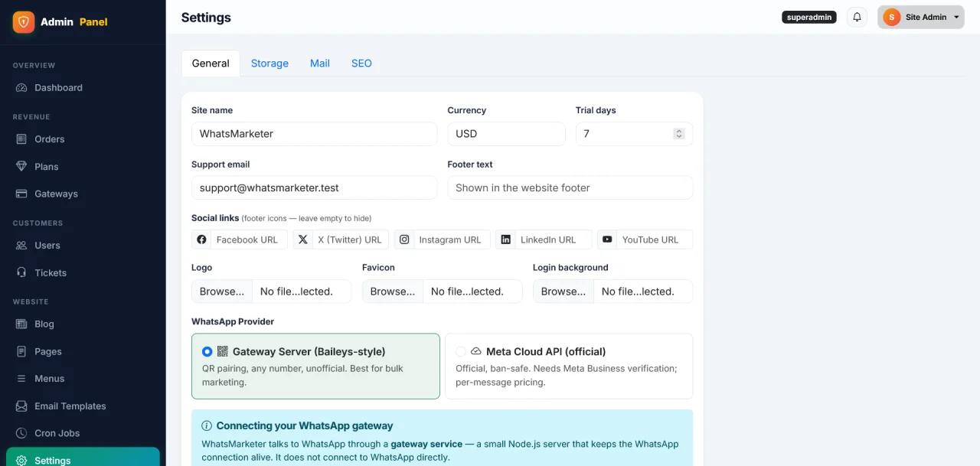Click the X (Twitter) icon in social links
This screenshot has width=980, height=466.
(303, 240)
